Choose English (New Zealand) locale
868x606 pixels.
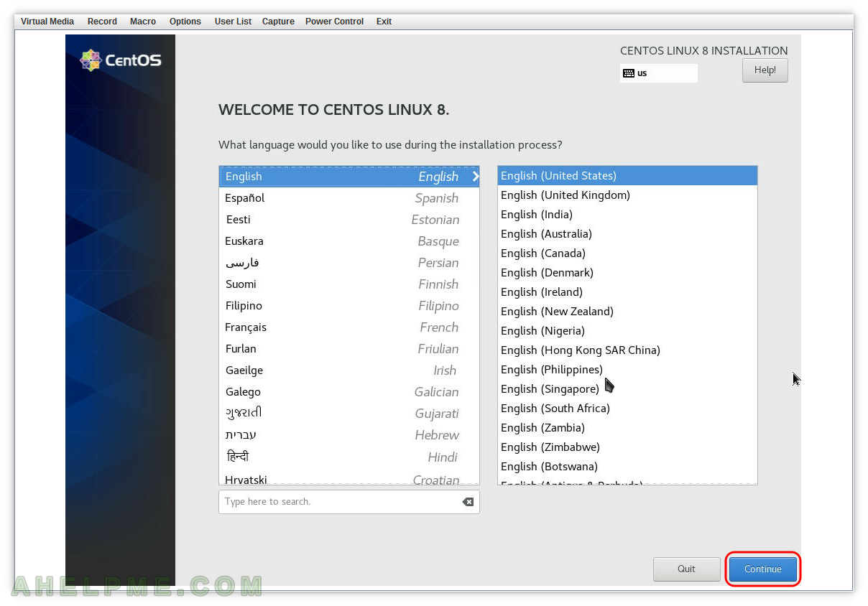coord(627,312)
